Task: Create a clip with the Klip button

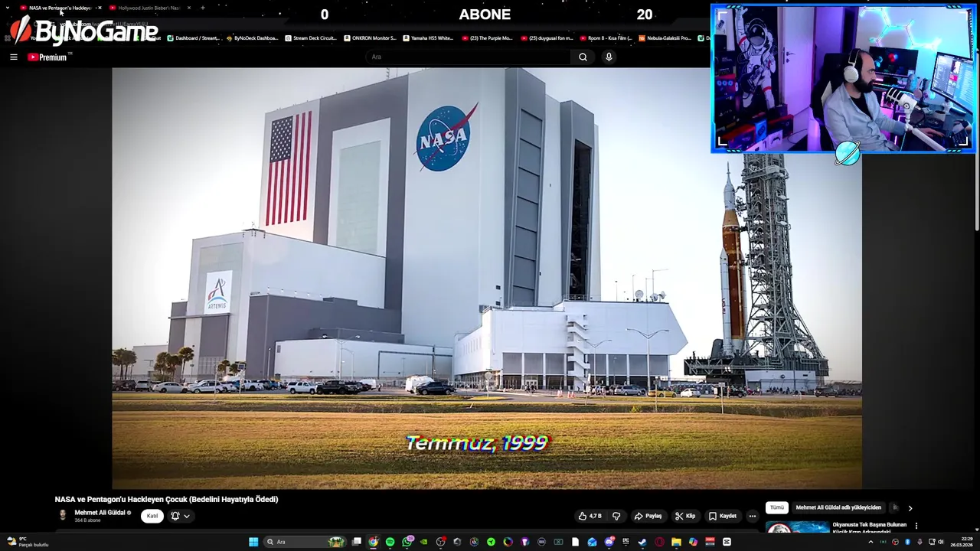Action: tap(685, 516)
